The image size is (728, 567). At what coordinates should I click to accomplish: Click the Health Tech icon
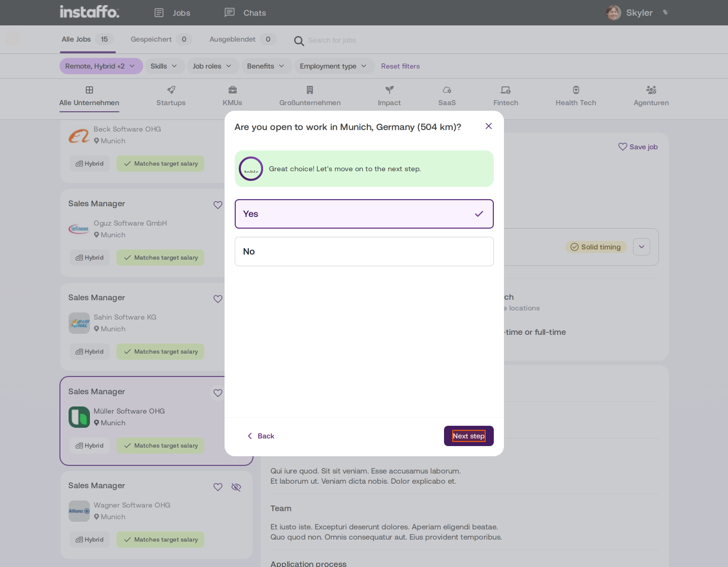(576, 90)
